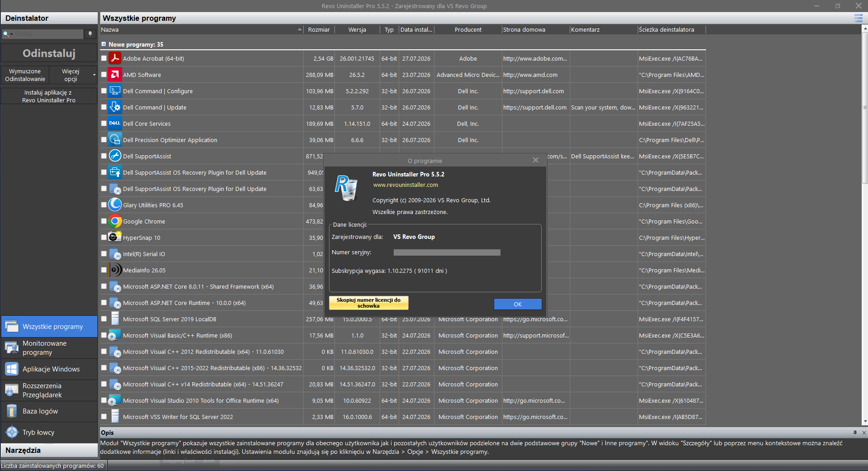Click the Odinstaluj button
Viewport: 868px width, 471px height.
(x=49, y=53)
